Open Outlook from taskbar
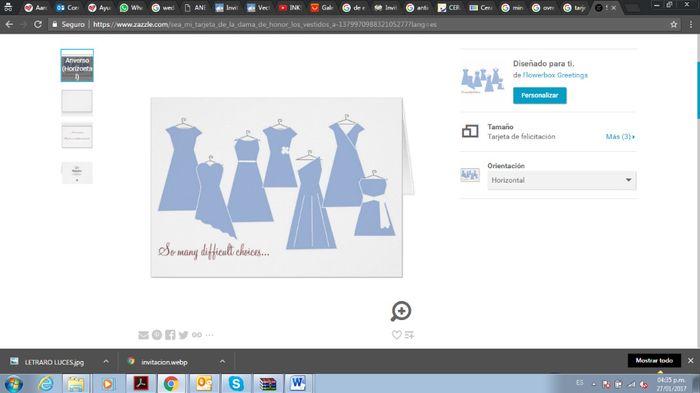The width and height of the screenshot is (700, 393). (x=204, y=384)
